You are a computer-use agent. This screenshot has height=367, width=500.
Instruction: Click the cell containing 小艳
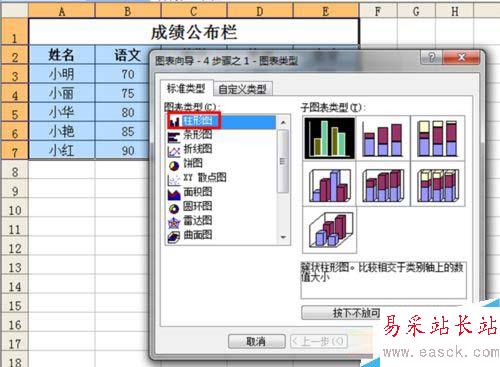[x=62, y=131]
